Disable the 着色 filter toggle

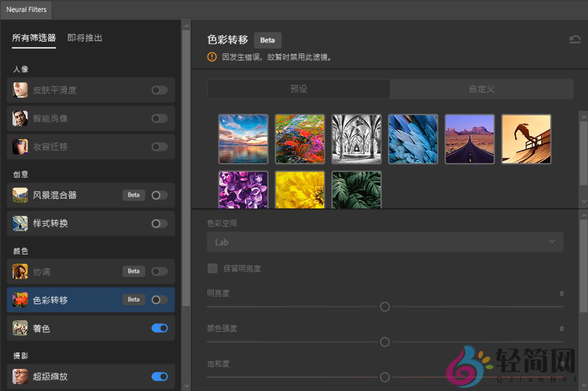[159, 328]
